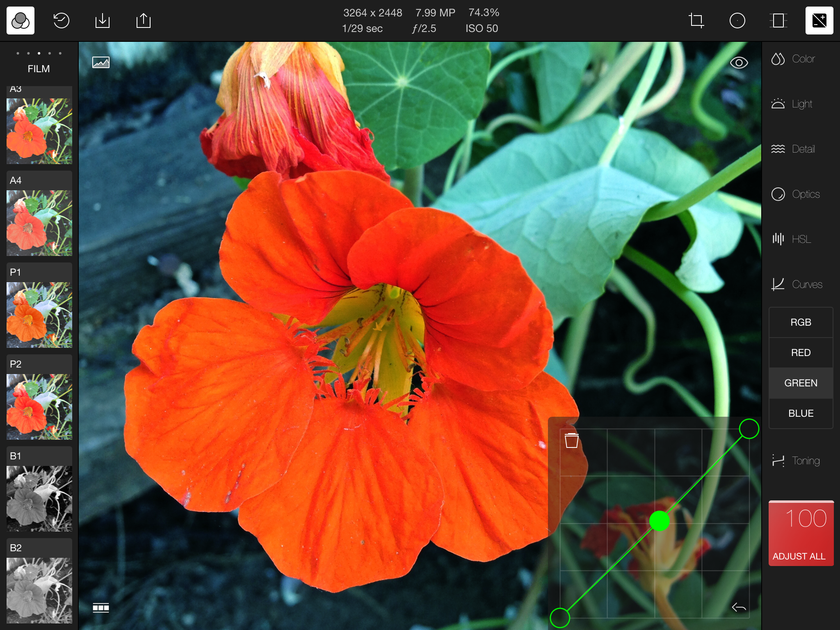The height and width of the screenshot is (630, 840).
Task: Apply the A4 film preset
Action: (39, 214)
